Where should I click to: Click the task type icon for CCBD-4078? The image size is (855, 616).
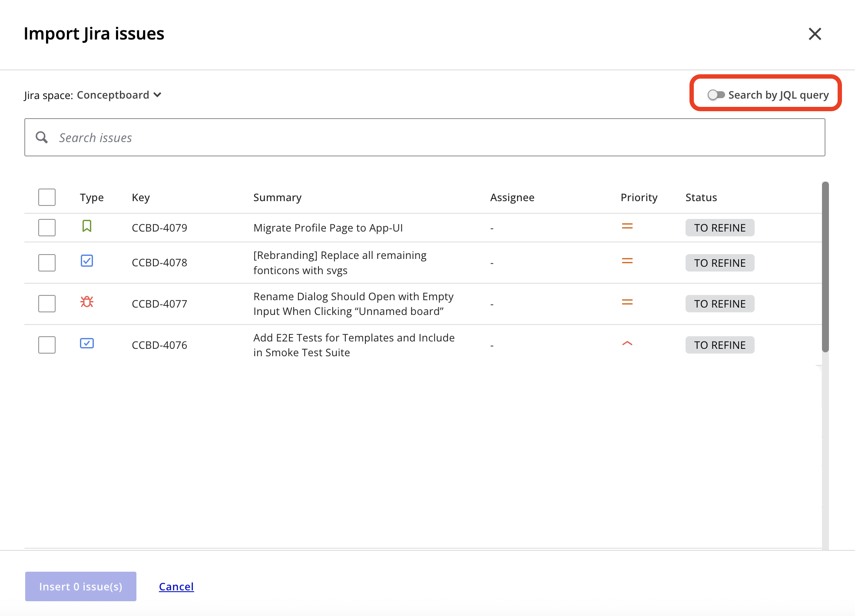coord(87,261)
